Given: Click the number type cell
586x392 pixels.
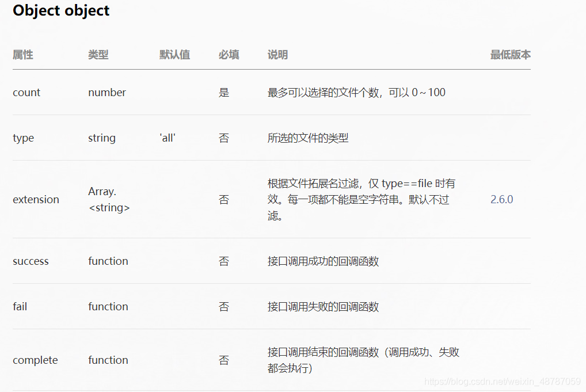Looking at the screenshot, I should 107,92.
